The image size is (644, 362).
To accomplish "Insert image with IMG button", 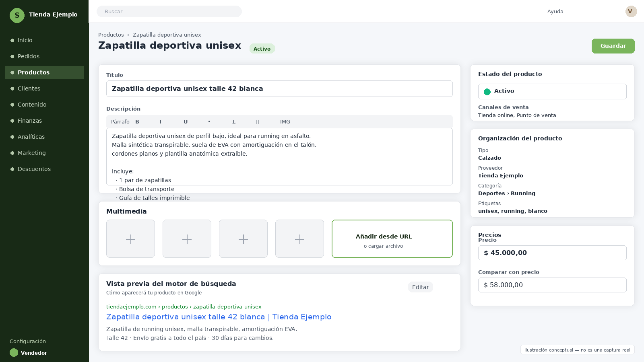I will [285, 121].
